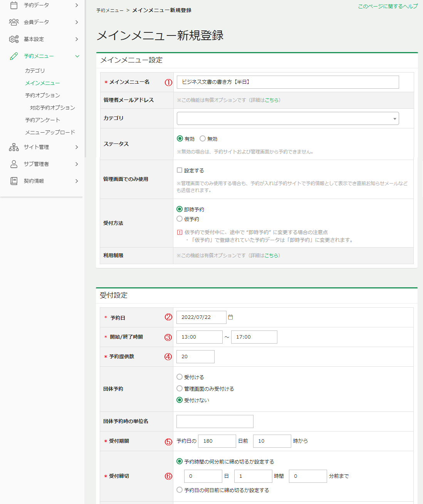This screenshot has height=504, width=423.
Task: Expand the サブ管理者 chevron
Action: 77,164
